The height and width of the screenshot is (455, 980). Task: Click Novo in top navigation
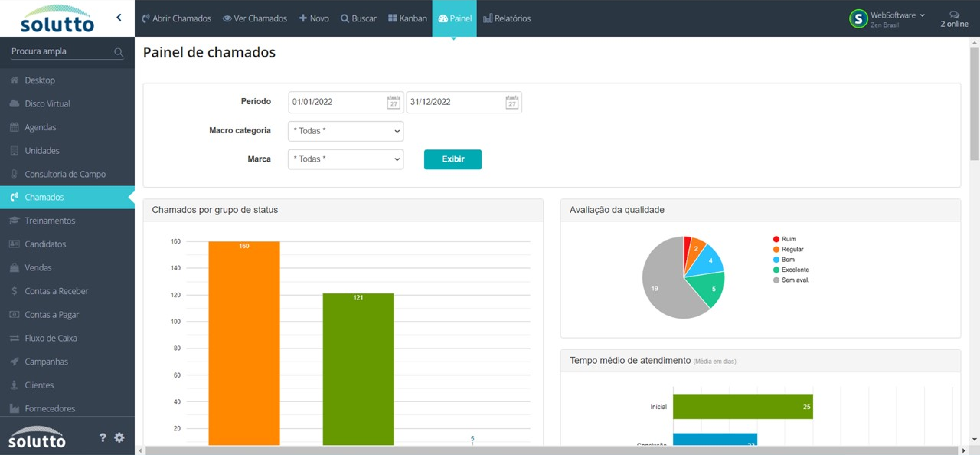point(314,18)
